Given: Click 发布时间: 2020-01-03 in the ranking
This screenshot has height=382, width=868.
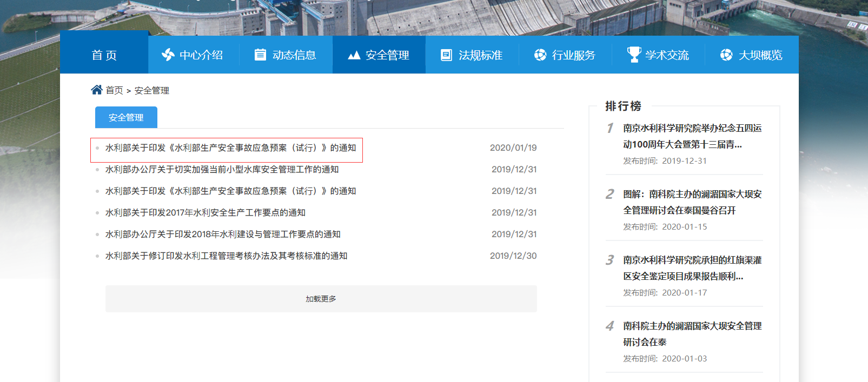Looking at the screenshot, I should pyautogui.click(x=665, y=358).
